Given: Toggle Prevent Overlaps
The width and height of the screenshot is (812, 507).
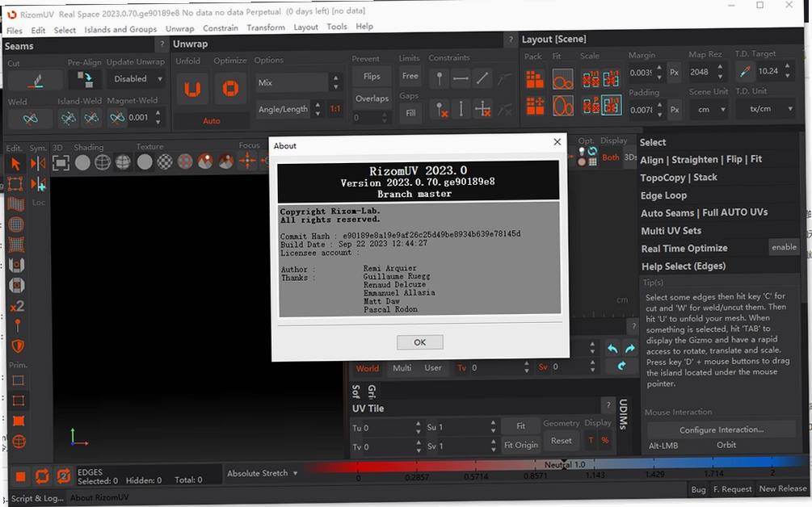Looking at the screenshot, I should [372, 98].
